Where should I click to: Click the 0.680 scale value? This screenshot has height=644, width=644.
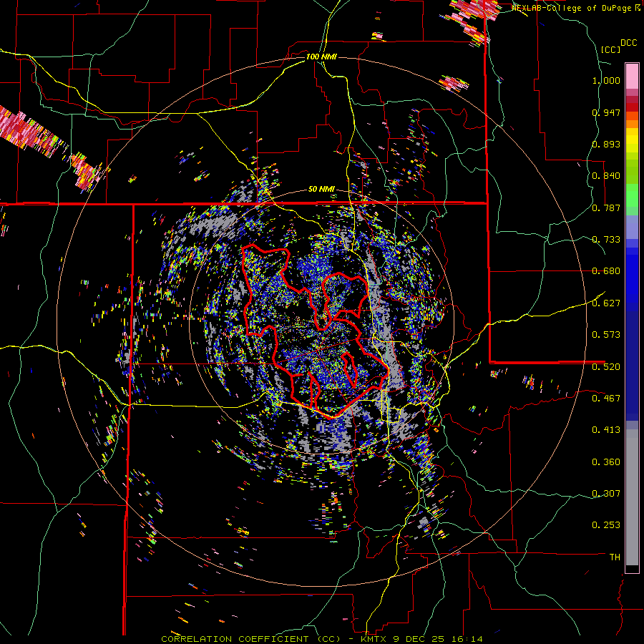606,271
